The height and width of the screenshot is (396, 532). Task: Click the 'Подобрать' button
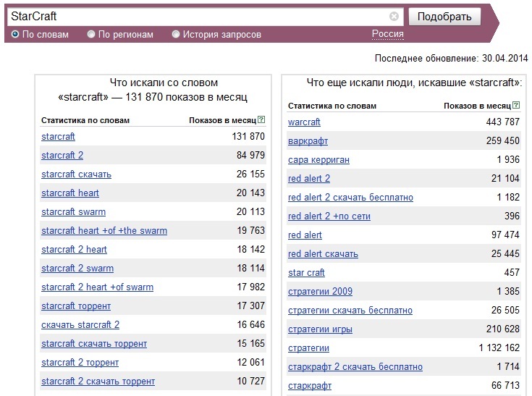pyautogui.click(x=444, y=17)
